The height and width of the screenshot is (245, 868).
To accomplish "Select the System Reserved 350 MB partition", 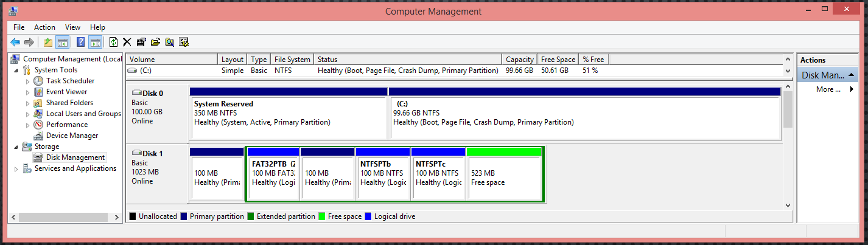I will tap(289, 113).
